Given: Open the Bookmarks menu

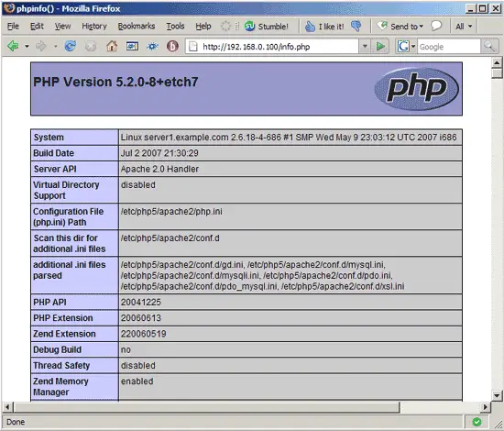Looking at the screenshot, I should [x=137, y=26].
